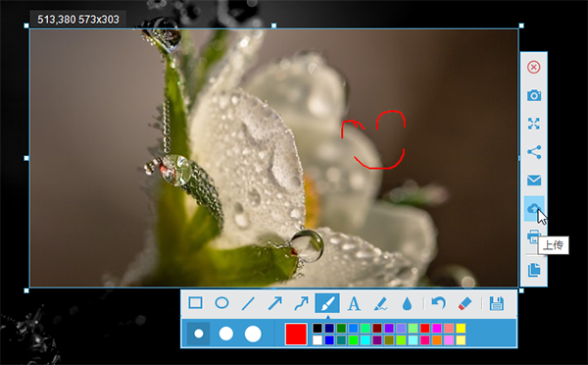Open the share screenshot option

point(534,152)
